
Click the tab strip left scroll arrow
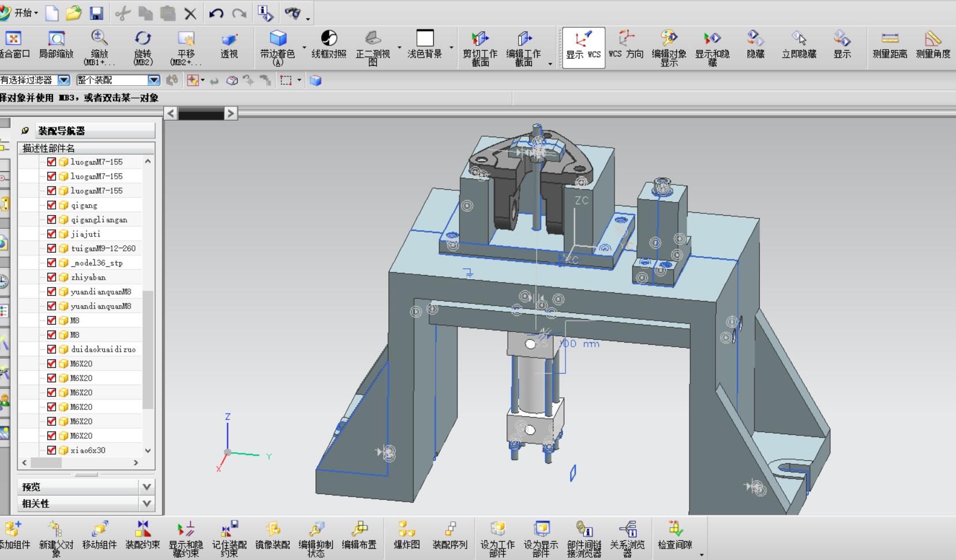171,114
